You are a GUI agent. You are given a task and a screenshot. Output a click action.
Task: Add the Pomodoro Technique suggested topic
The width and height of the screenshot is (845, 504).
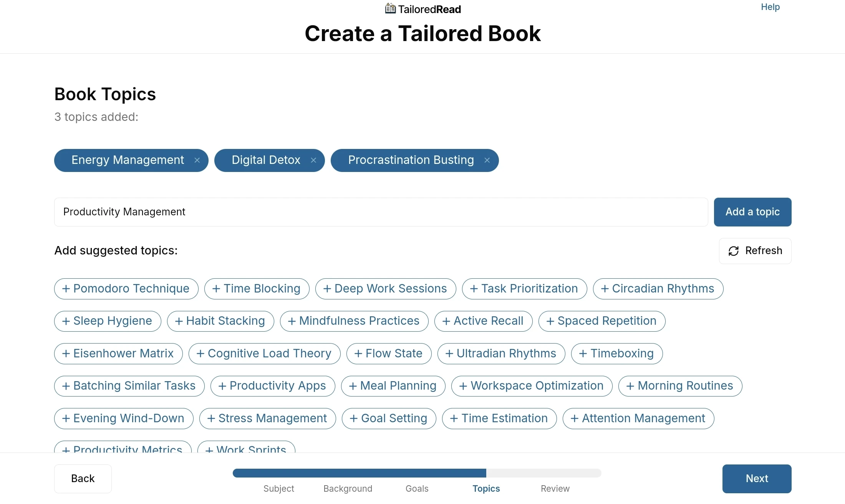click(x=126, y=289)
